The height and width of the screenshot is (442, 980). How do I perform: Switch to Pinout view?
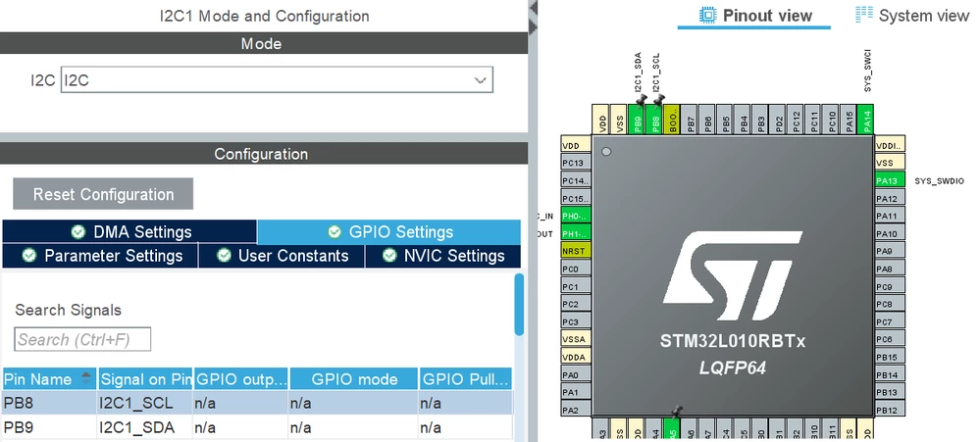pyautogui.click(x=754, y=16)
